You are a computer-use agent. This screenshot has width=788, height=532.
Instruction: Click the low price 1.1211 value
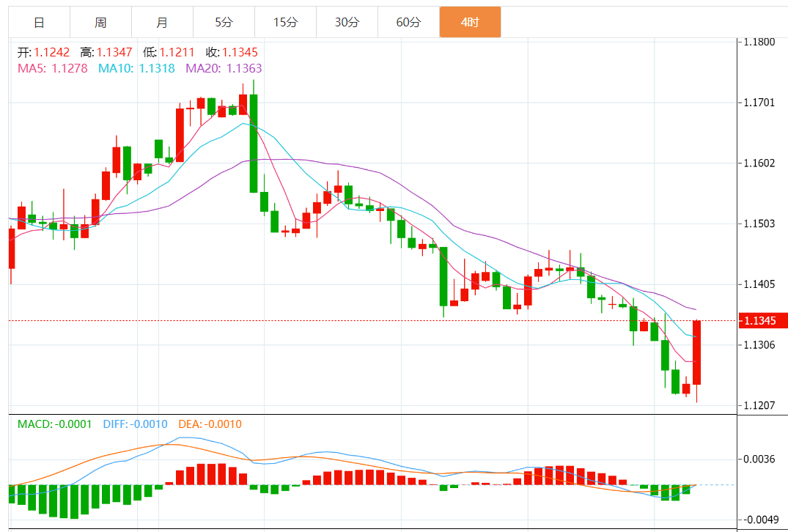[x=177, y=52]
